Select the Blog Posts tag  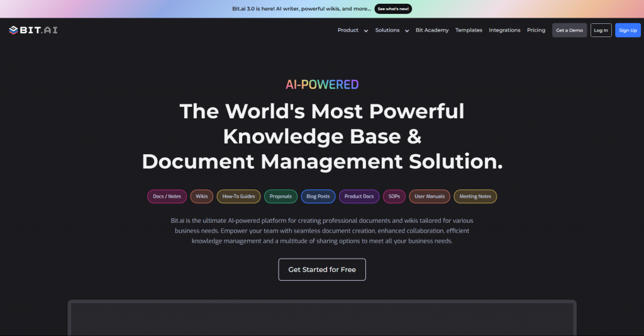[x=318, y=196]
